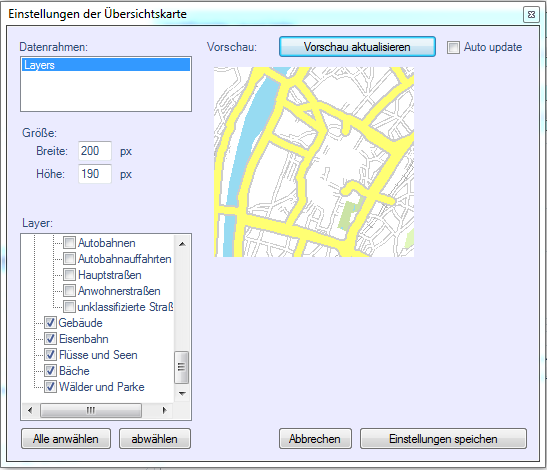Click the Höhe input field
Image resolution: width=547 pixels, height=470 pixels.
[x=95, y=174]
